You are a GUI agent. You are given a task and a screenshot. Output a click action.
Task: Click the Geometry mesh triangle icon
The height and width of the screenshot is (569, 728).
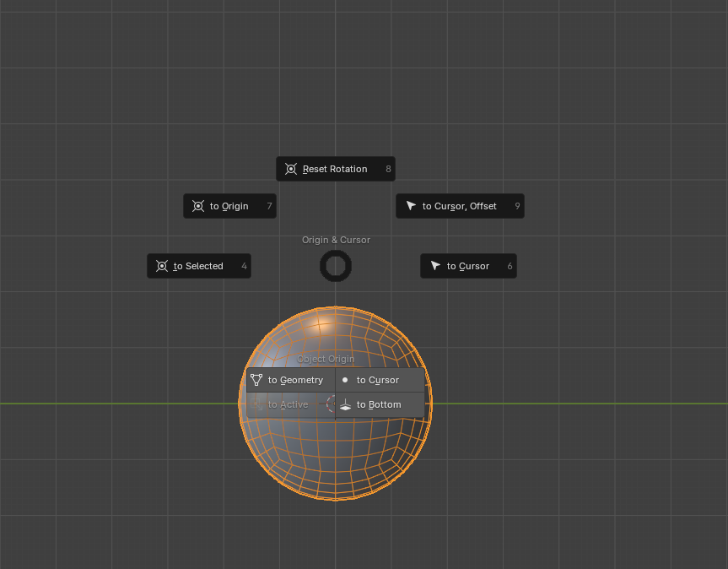[x=256, y=380]
